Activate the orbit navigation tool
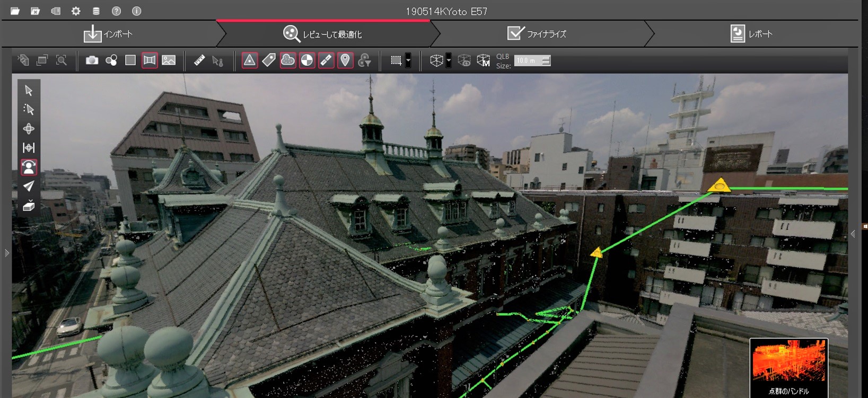The height and width of the screenshot is (398, 868). (x=29, y=129)
